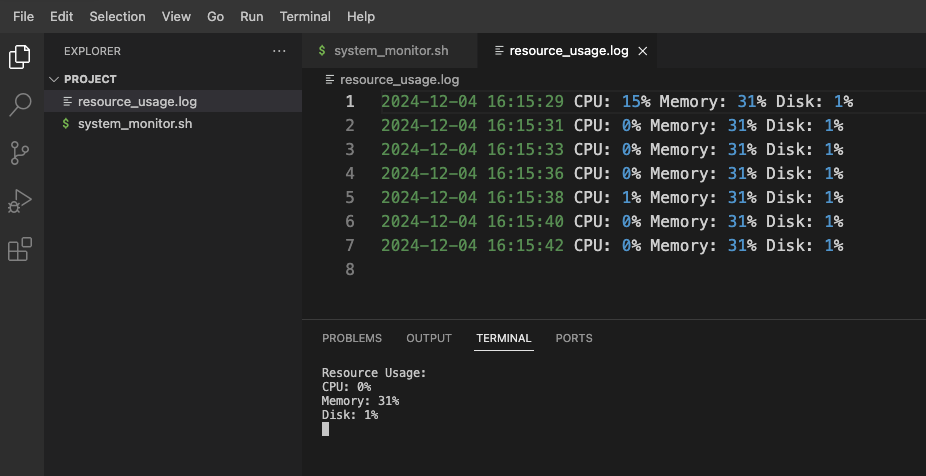Viewport: 926px width, 476px height.
Task: Select system_monitor.sh in the file tree
Action: (x=134, y=124)
